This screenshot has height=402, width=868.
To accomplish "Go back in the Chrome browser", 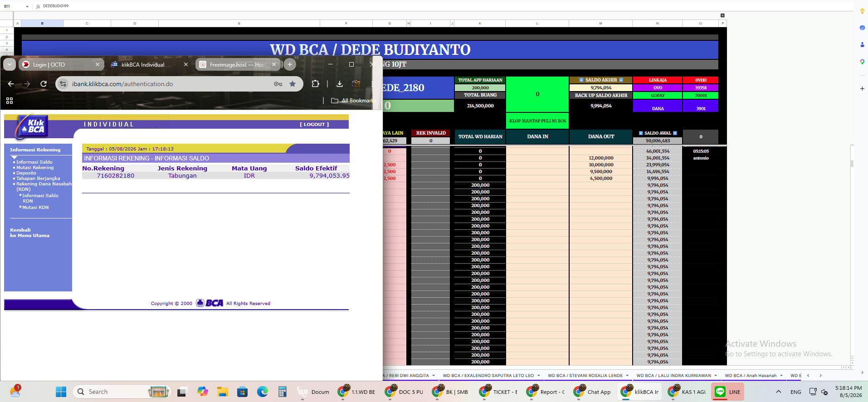I will pyautogui.click(x=11, y=84).
